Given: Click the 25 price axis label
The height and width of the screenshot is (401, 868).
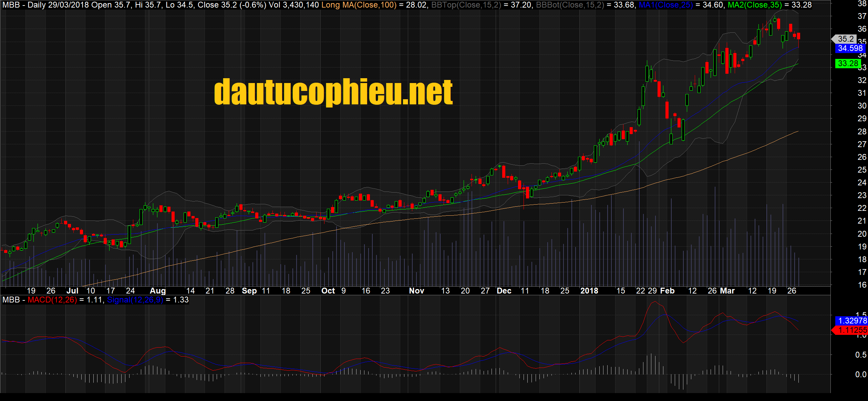Looking at the screenshot, I should tap(862, 170).
